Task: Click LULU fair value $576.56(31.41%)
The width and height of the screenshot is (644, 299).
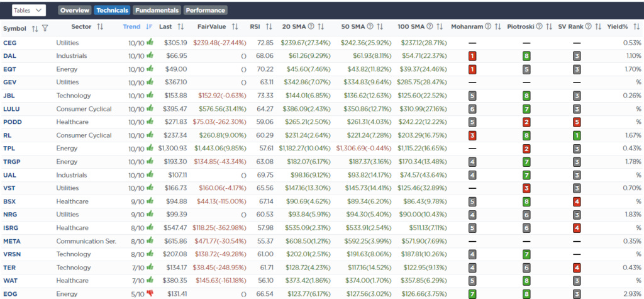Action: point(223,109)
